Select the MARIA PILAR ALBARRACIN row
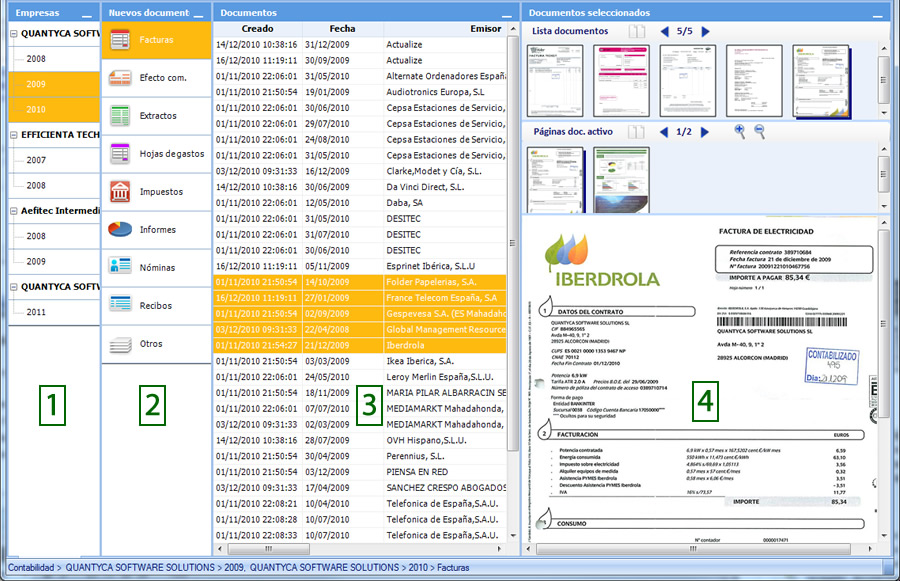 pos(360,393)
